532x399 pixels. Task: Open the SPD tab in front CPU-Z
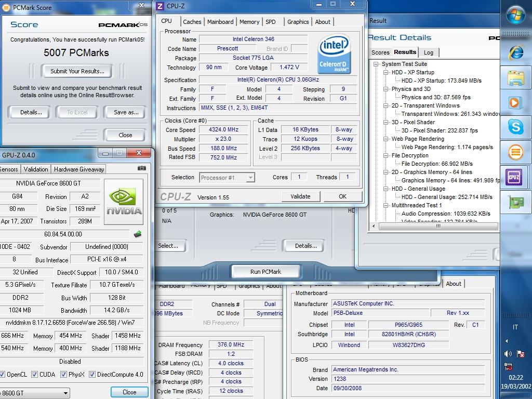[x=270, y=22]
